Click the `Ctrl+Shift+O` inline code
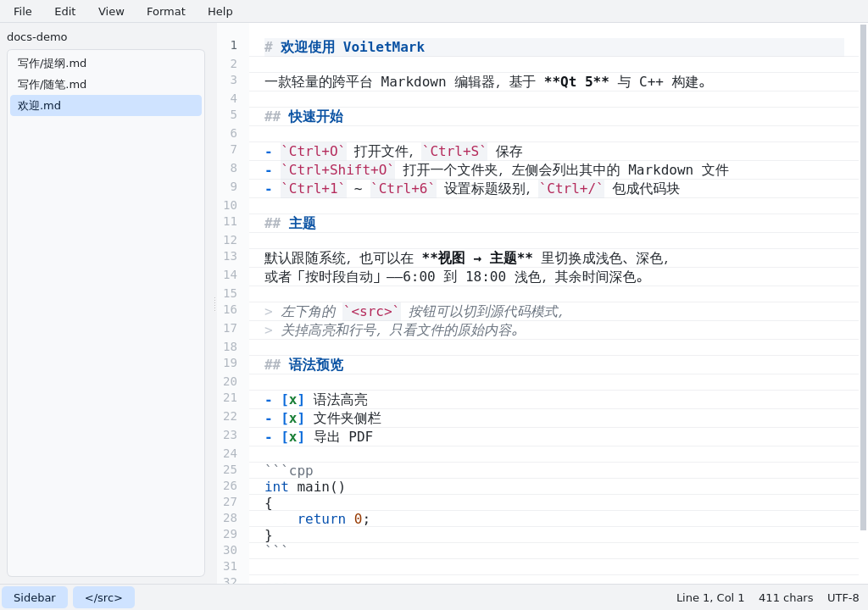 pyautogui.click(x=337, y=170)
